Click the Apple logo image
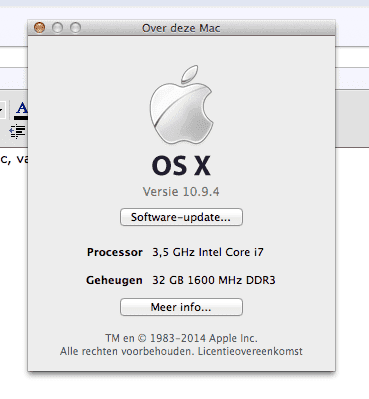The image size is (369, 399). click(181, 105)
